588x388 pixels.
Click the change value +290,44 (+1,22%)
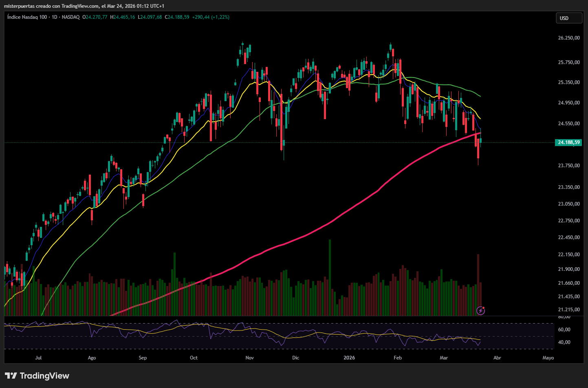(211, 17)
